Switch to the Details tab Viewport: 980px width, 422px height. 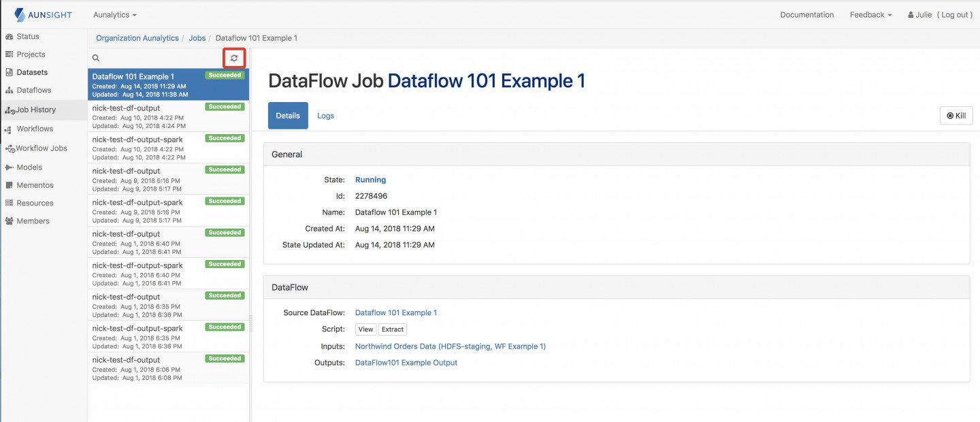[x=288, y=116]
